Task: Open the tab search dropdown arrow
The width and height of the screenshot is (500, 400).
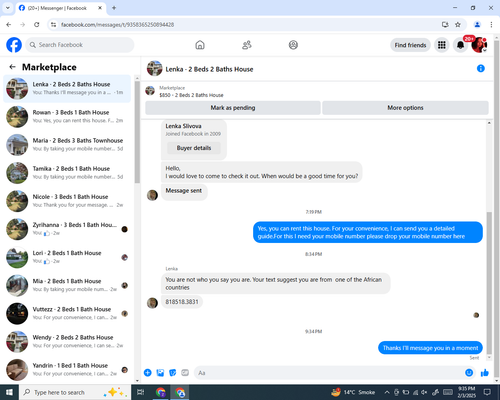Action: (x=7, y=7)
